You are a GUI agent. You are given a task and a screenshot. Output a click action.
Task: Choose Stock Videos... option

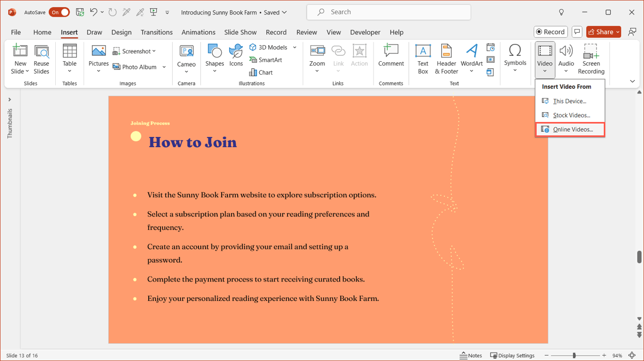coord(570,115)
